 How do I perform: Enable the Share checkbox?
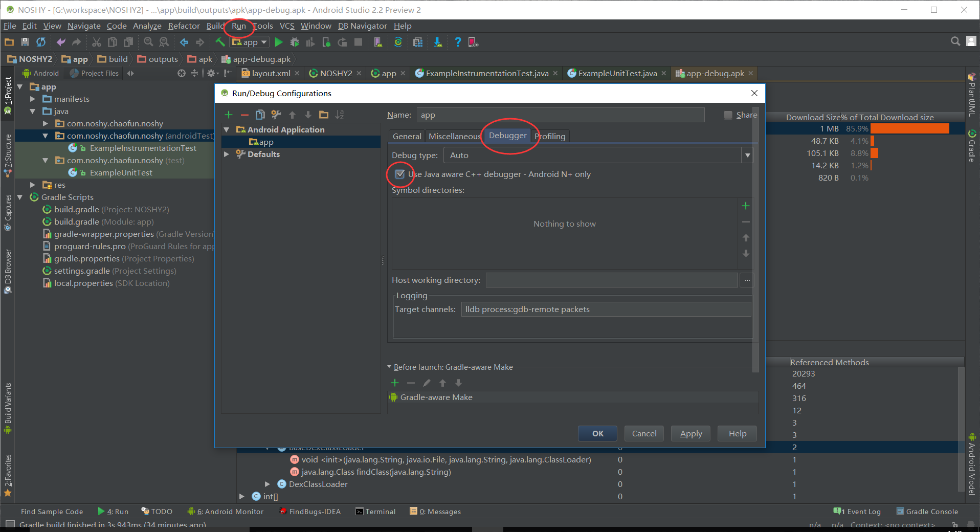click(x=728, y=115)
